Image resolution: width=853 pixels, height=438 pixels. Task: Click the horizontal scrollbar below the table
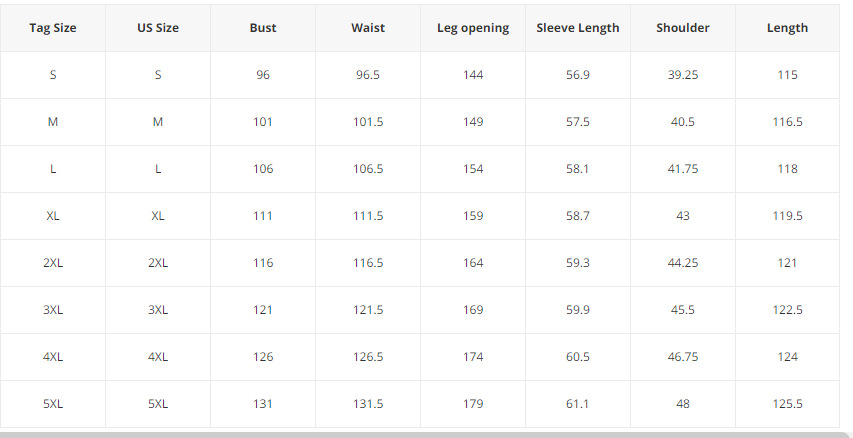(420, 434)
